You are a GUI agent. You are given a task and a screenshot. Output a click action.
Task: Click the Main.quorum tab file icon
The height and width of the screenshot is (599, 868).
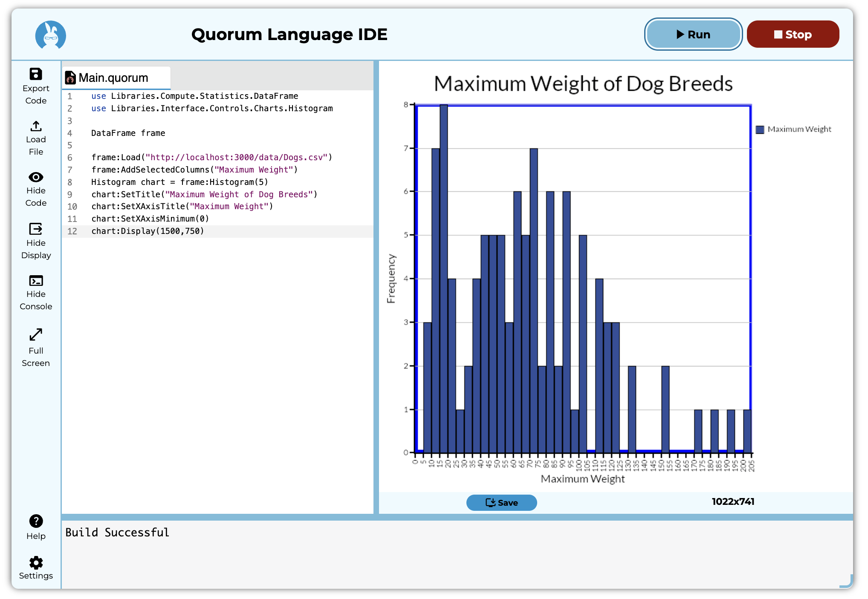tap(70, 78)
